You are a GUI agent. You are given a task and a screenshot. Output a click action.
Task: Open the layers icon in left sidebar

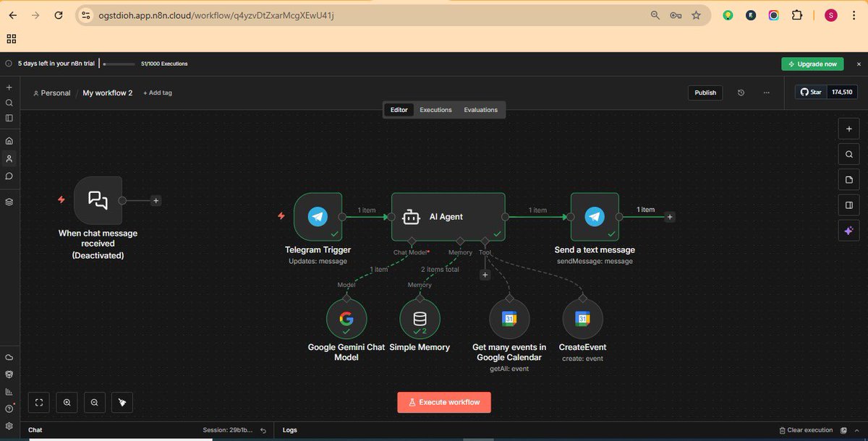pyautogui.click(x=9, y=202)
